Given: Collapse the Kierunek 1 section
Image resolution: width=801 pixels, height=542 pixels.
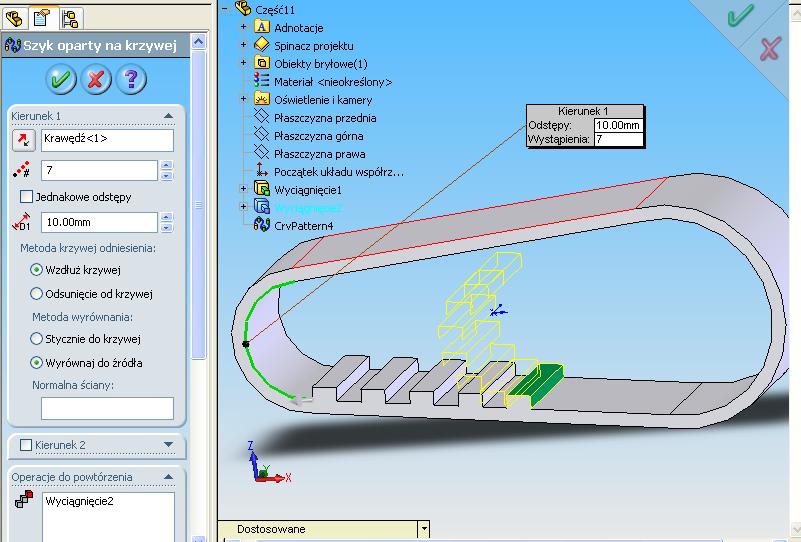Looking at the screenshot, I should [x=169, y=116].
